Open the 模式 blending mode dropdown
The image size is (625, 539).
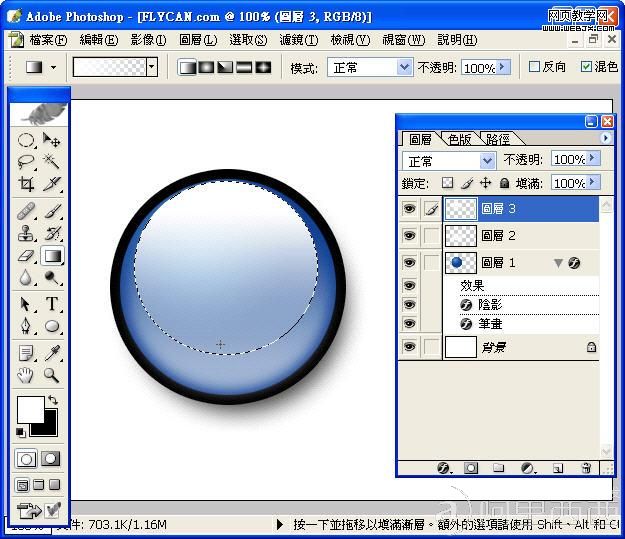404,67
